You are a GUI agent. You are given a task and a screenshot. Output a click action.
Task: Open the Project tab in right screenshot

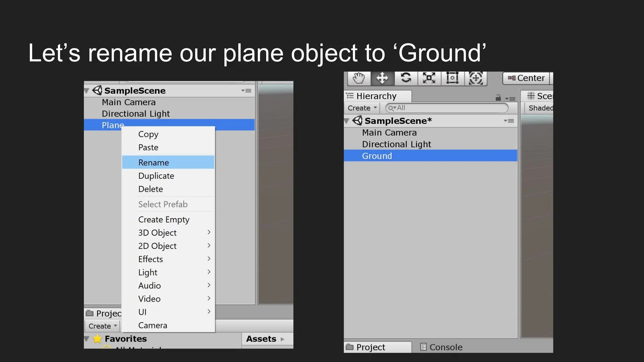tap(377, 347)
